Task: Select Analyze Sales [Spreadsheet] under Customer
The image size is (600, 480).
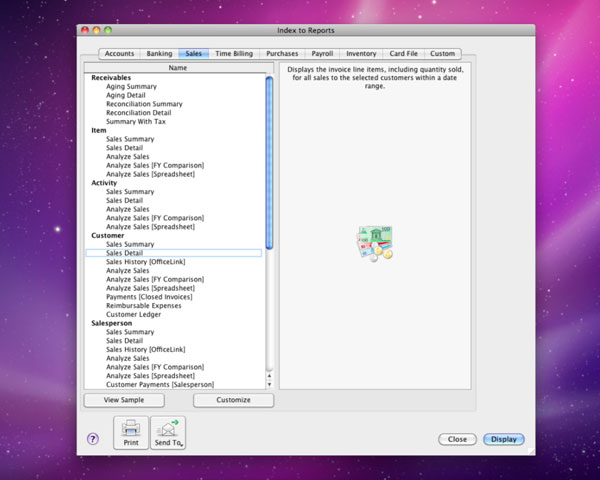Action: 150,288
